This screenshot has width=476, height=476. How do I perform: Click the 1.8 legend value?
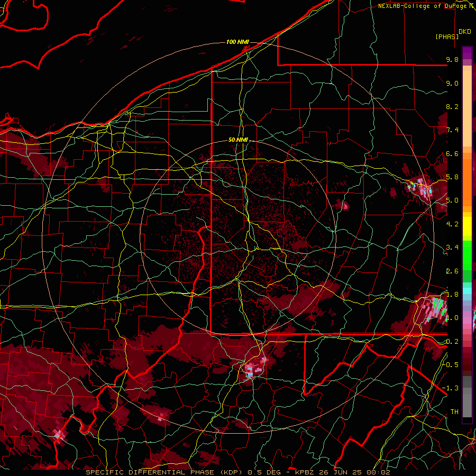point(452,295)
